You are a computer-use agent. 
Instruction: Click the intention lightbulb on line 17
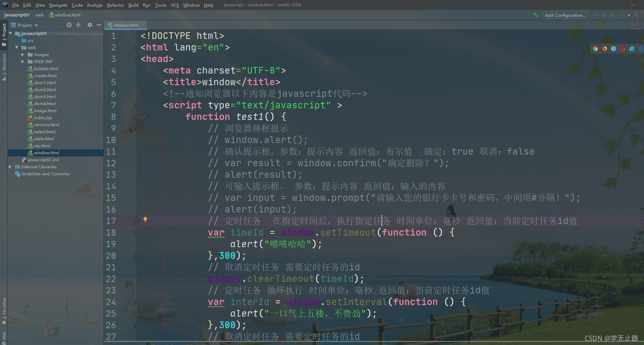(145, 219)
